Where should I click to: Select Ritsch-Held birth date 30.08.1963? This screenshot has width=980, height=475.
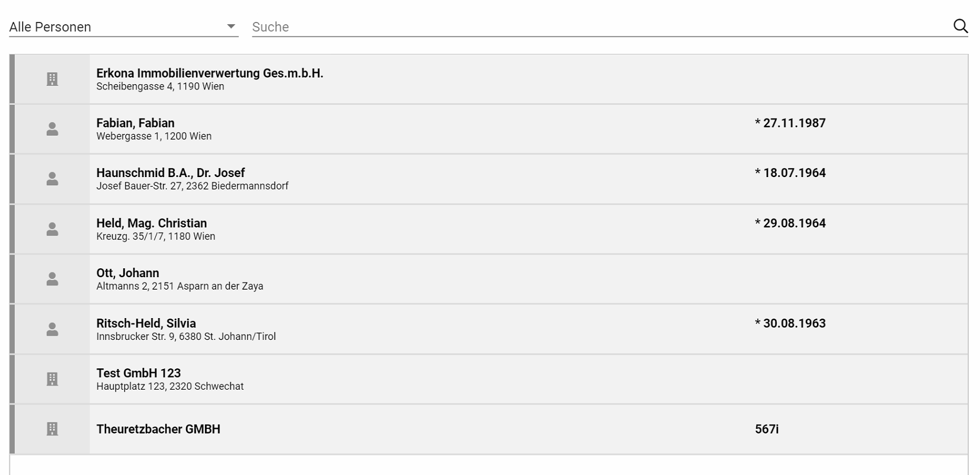[x=790, y=323]
